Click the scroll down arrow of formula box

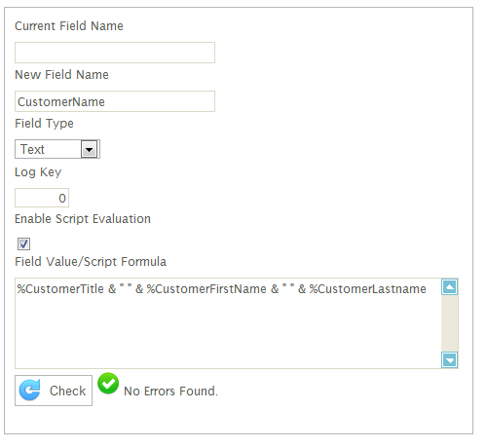click(450, 359)
